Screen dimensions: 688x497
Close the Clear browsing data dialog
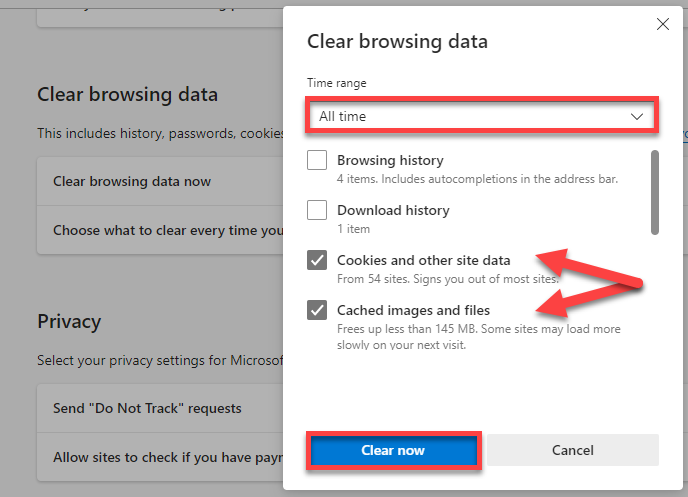[x=662, y=24]
